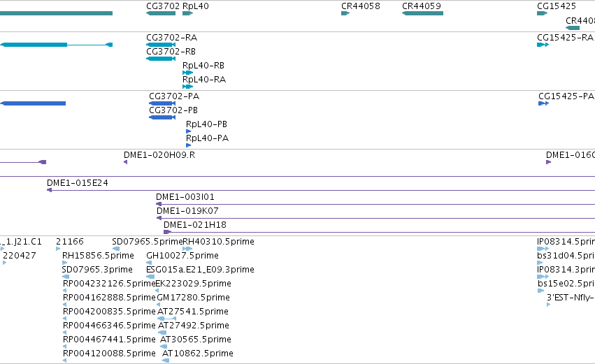Select the ESG015a.E21_E09.3prime EST label

[x=200, y=270]
